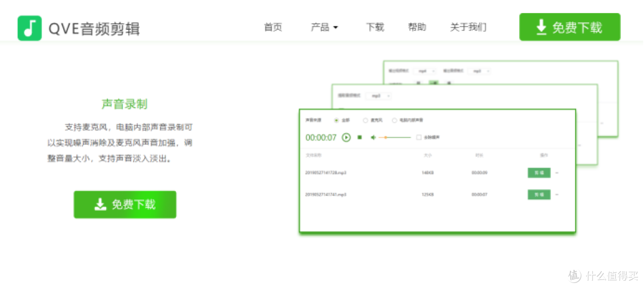Open the mp4 format dropdown in rear window
This screenshot has width=644, height=289.
[426, 71]
